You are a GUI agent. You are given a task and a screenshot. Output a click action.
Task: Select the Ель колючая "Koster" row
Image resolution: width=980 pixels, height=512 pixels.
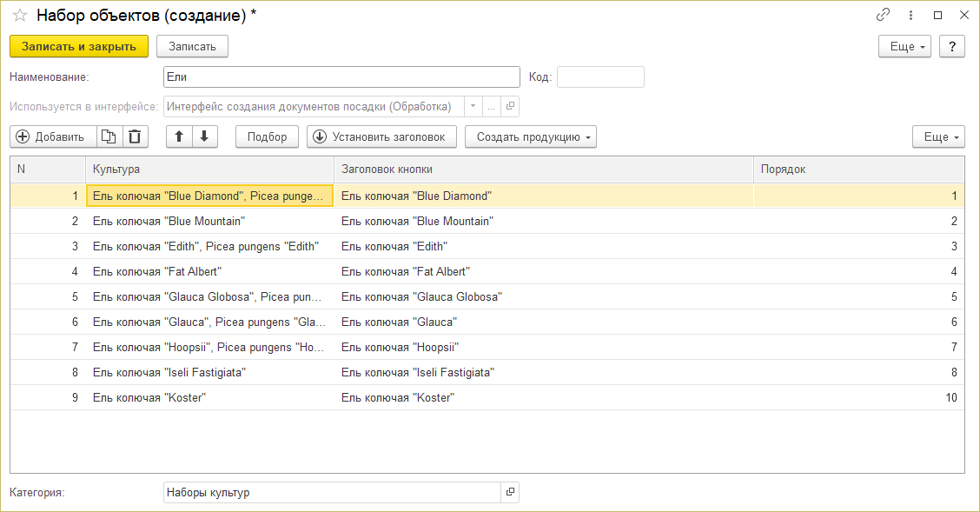209,398
